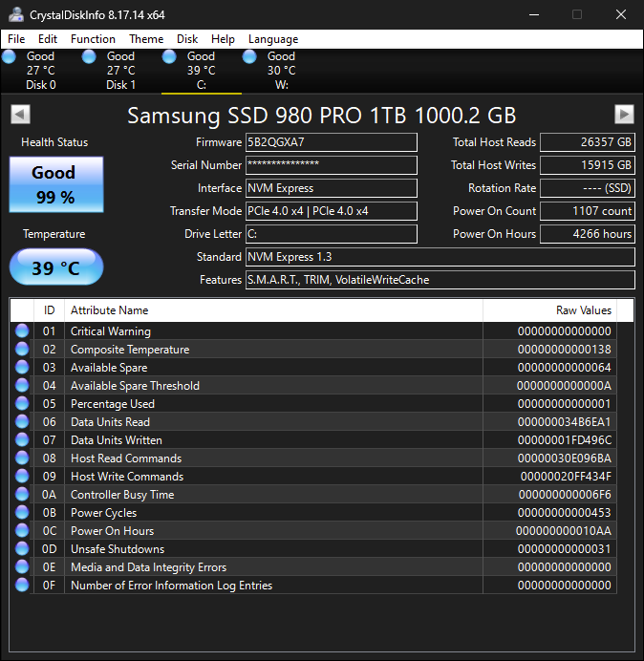This screenshot has width=644, height=661.
Task: Click the C: drive status orb
Action: coord(169,56)
